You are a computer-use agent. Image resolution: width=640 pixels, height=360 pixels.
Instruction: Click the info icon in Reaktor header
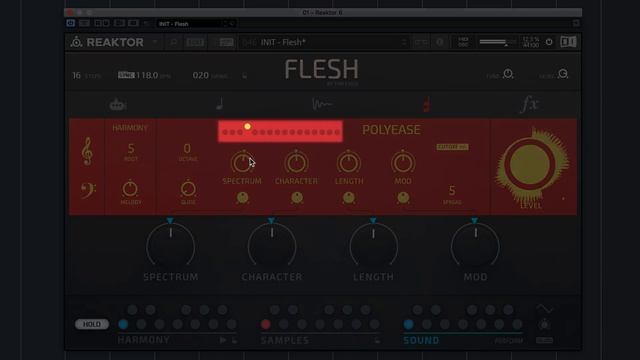point(440,42)
